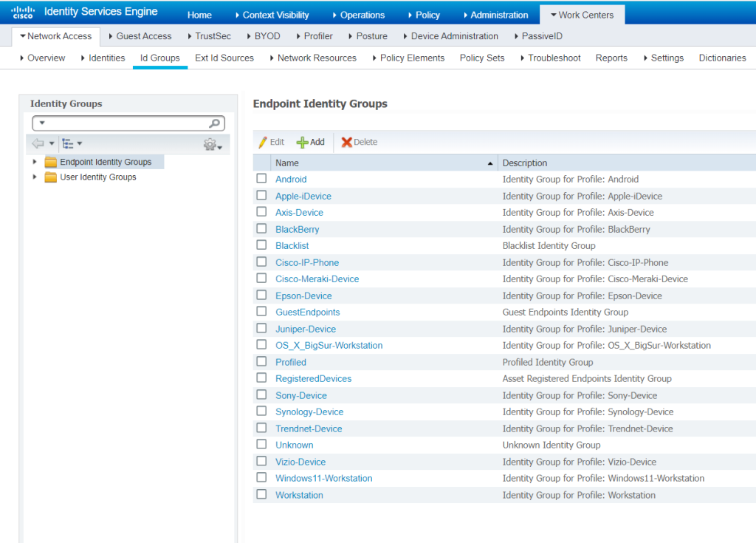Open the Device Administration submenu
The image size is (756, 543).
pyautogui.click(x=451, y=36)
